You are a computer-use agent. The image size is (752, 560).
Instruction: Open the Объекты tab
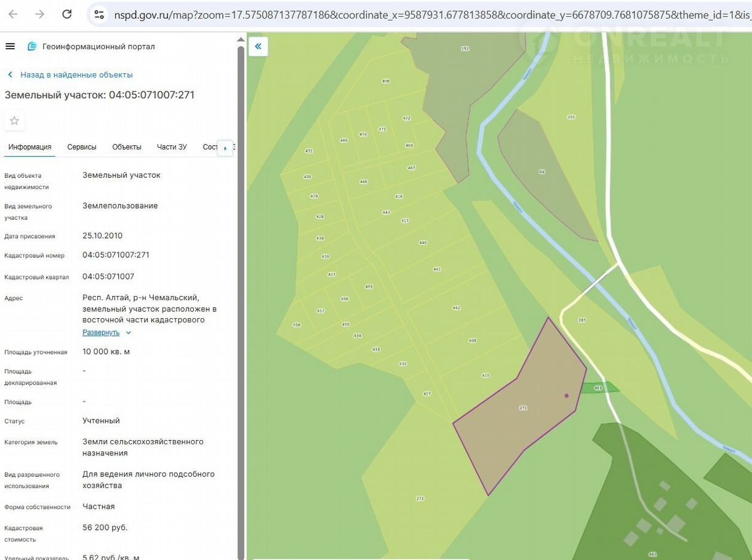click(127, 147)
